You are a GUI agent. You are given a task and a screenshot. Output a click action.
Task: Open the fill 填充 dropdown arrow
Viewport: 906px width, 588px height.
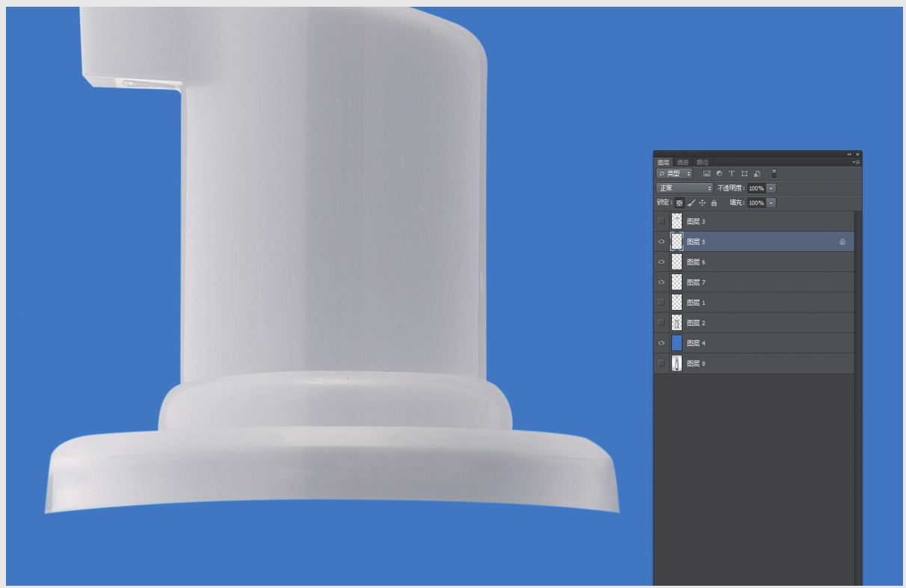771,202
